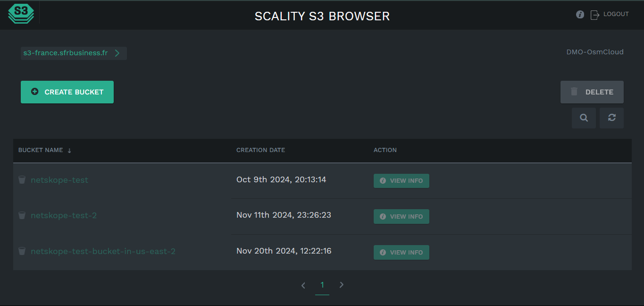Open the info icon in header
This screenshot has height=306, width=644.
(580, 15)
